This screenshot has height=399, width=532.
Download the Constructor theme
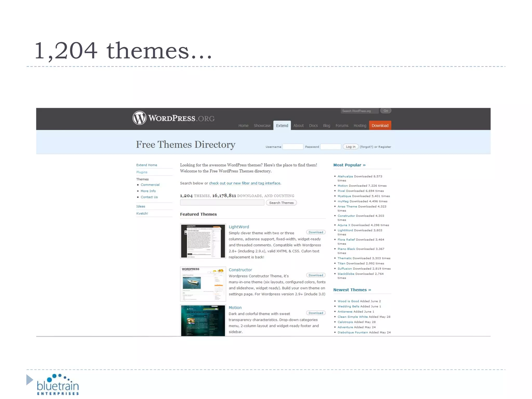click(316, 275)
